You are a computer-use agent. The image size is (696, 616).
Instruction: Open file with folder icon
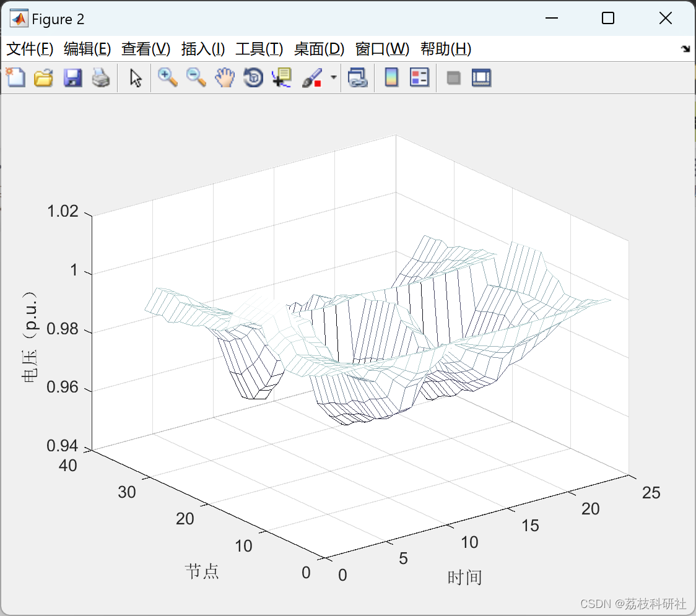coord(43,77)
